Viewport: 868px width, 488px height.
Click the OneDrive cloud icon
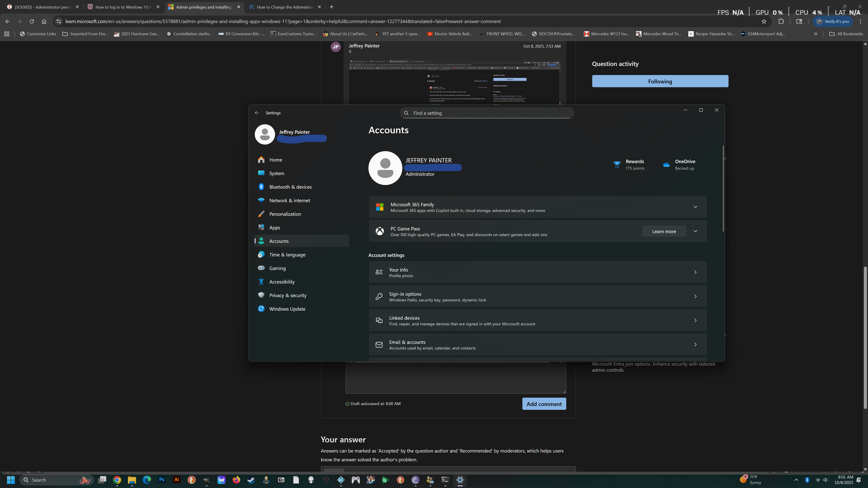click(666, 165)
